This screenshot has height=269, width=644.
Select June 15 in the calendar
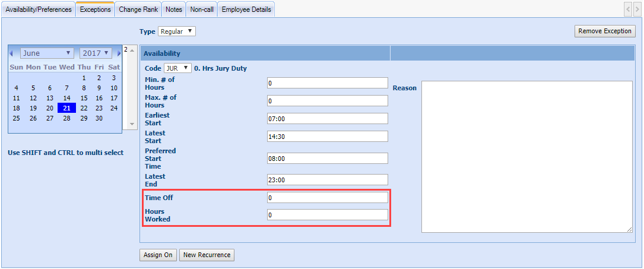point(84,98)
